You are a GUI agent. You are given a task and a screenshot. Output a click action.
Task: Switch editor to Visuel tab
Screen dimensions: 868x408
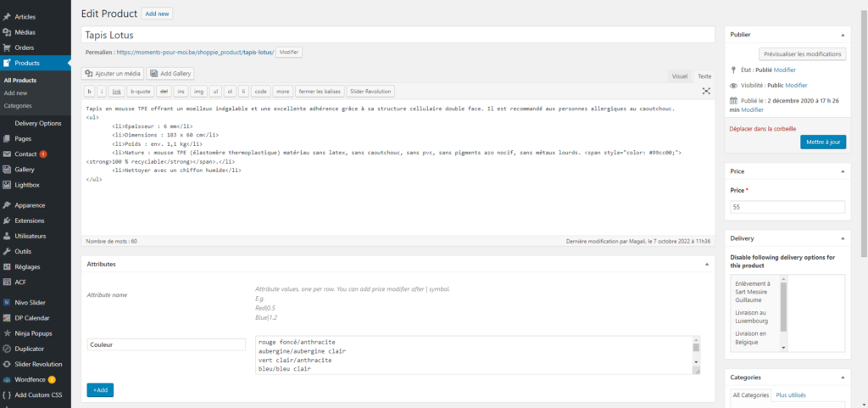[680, 76]
